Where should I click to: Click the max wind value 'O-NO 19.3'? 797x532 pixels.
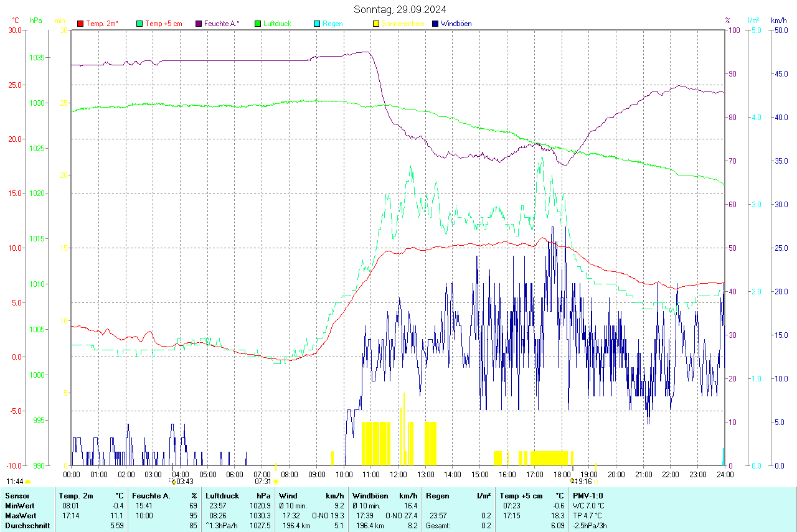click(328, 516)
